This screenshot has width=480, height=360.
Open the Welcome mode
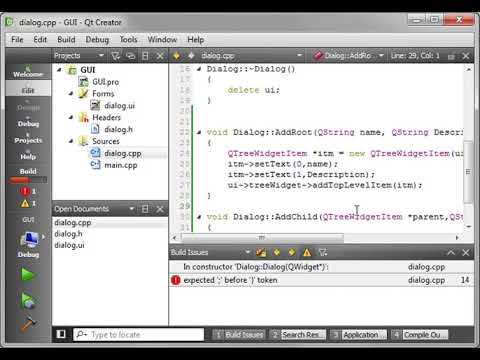coord(28,72)
